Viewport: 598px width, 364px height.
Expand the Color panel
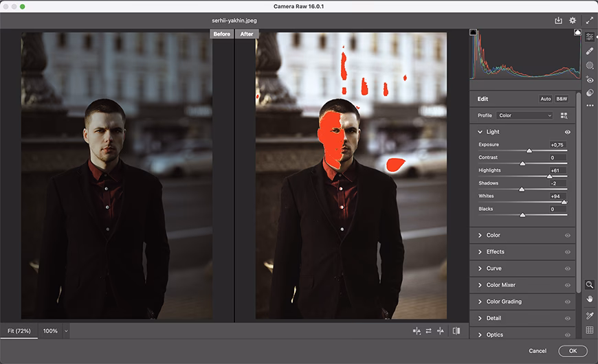click(x=480, y=236)
